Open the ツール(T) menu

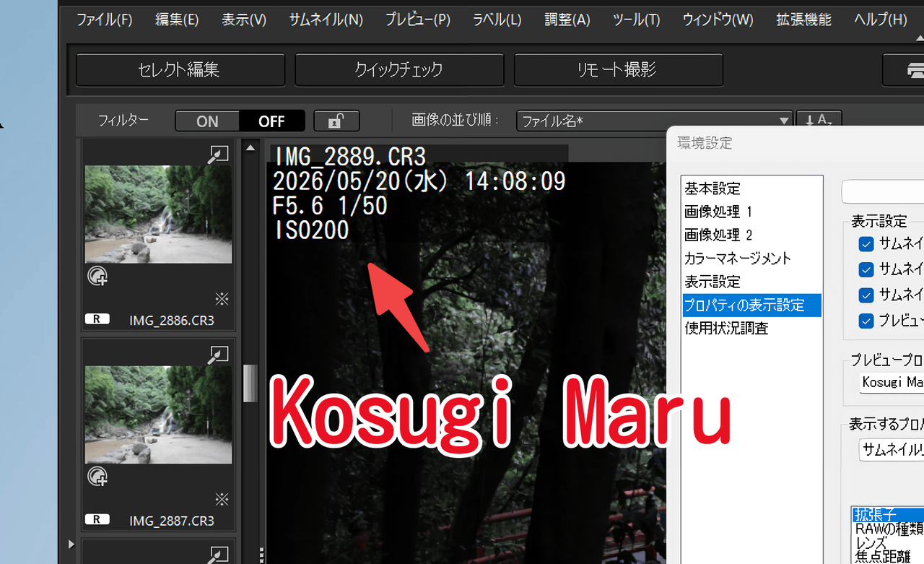click(636, 19)
